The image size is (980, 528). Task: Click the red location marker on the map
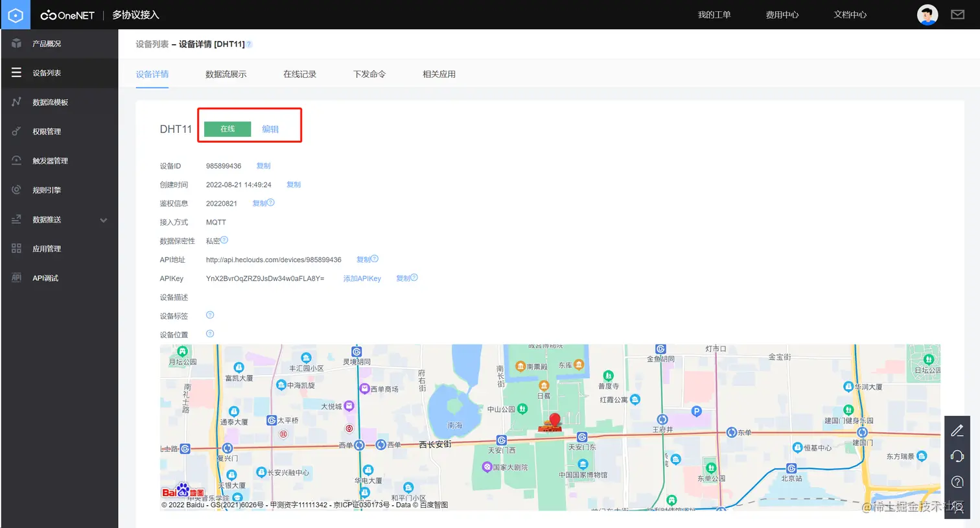pos(554,420)
